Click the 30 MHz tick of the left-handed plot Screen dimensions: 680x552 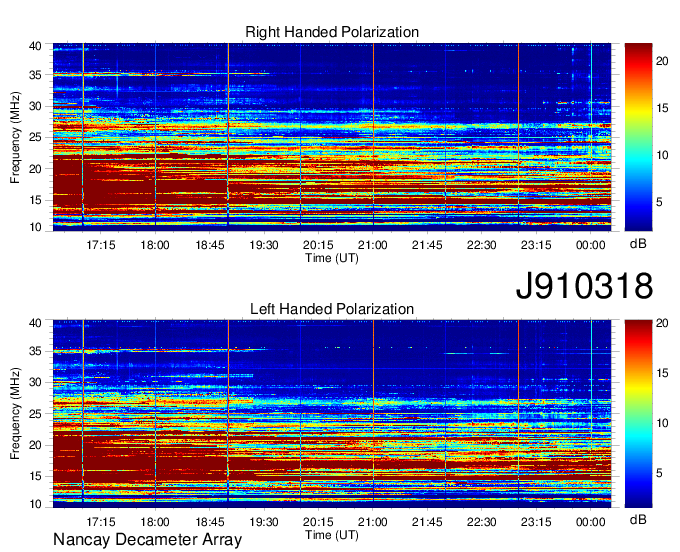pyautogui.click(x=35, y=382)
